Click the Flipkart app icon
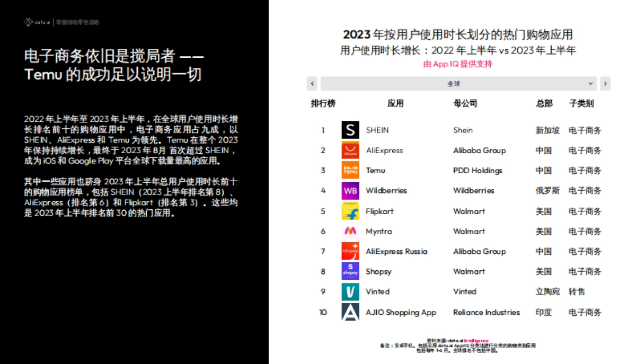This screenshot has height=364, width=636. click(350, 211)
